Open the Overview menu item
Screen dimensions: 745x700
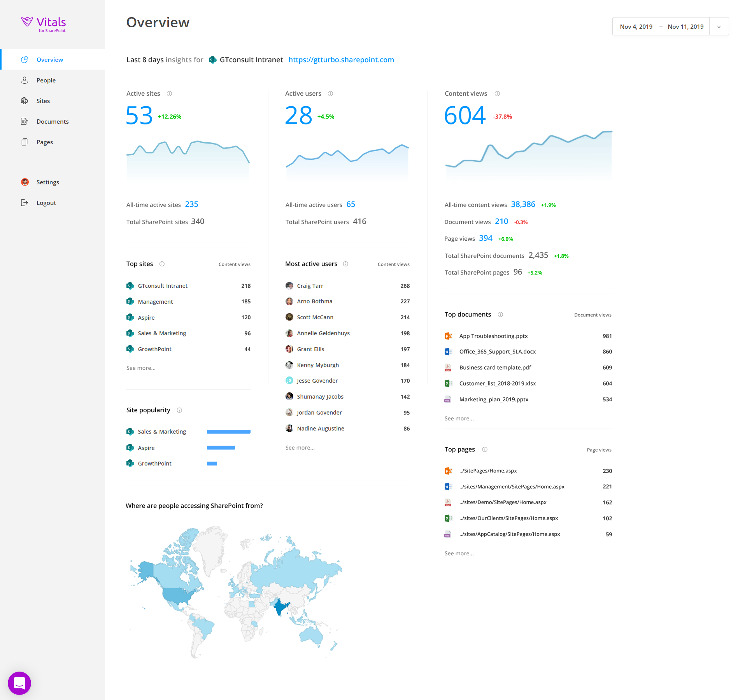[53, 59]
